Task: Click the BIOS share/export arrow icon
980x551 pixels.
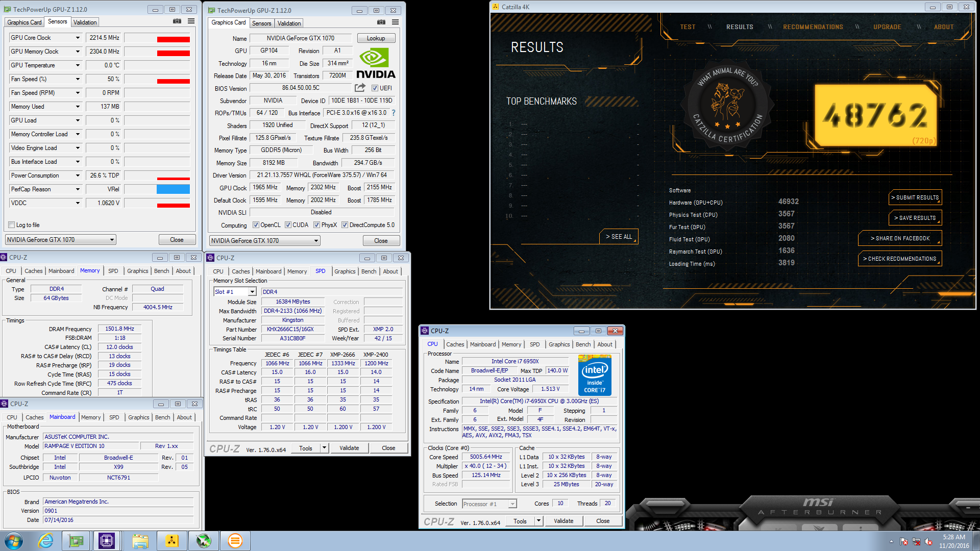Action: (x=360, y=88)
